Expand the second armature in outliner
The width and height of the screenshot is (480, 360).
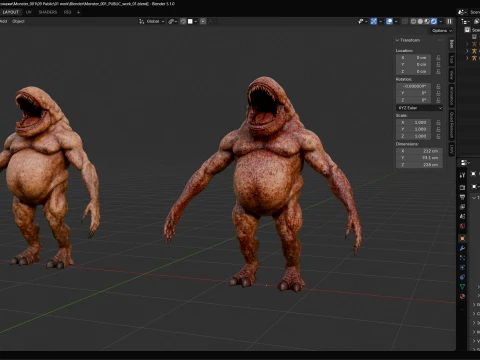[467, 51]
